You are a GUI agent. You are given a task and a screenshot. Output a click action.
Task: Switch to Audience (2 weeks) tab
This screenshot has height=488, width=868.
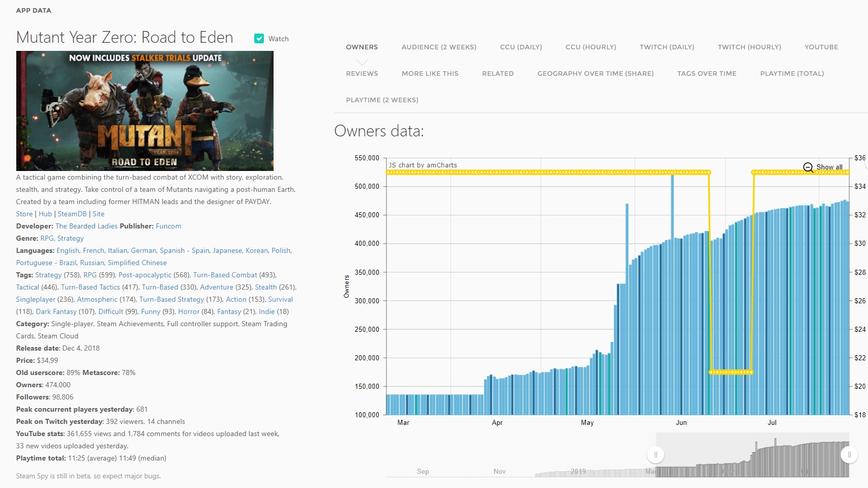click(x=439, y=47)
